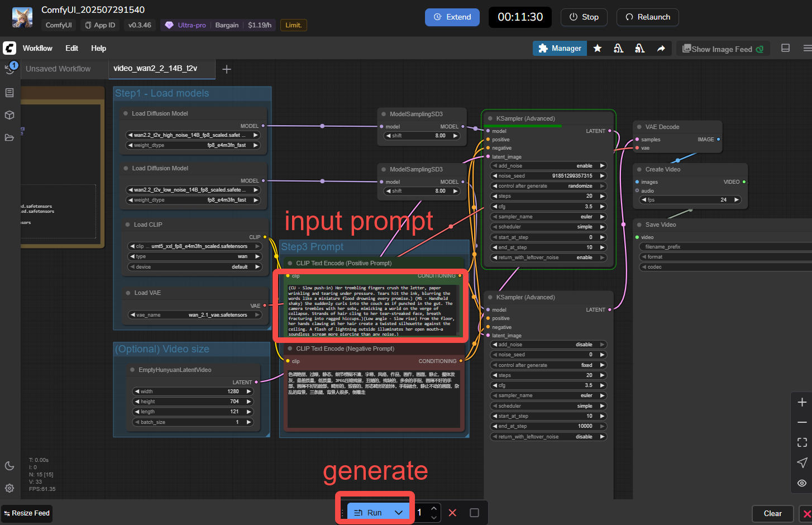Click the Relaunch button
Viewport: 812px width, 525px height.
tap(648, 17)
